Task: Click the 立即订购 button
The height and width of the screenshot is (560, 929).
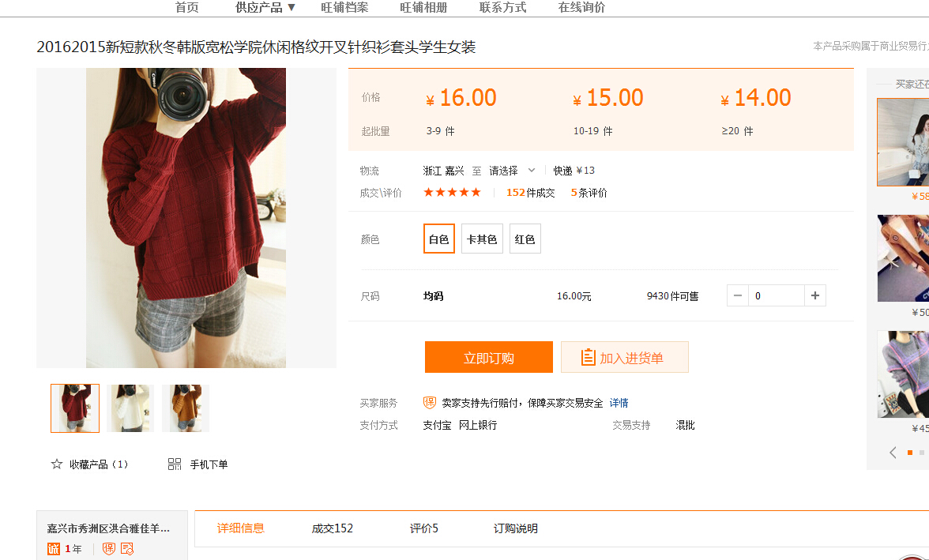Action: 489,357
